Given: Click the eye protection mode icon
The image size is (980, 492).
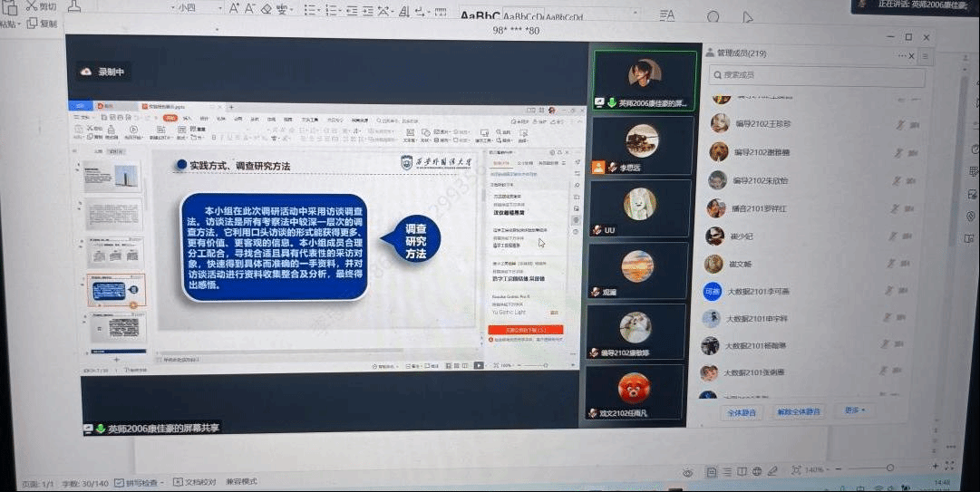Looking at the screenshot, I should coord(688,472).
